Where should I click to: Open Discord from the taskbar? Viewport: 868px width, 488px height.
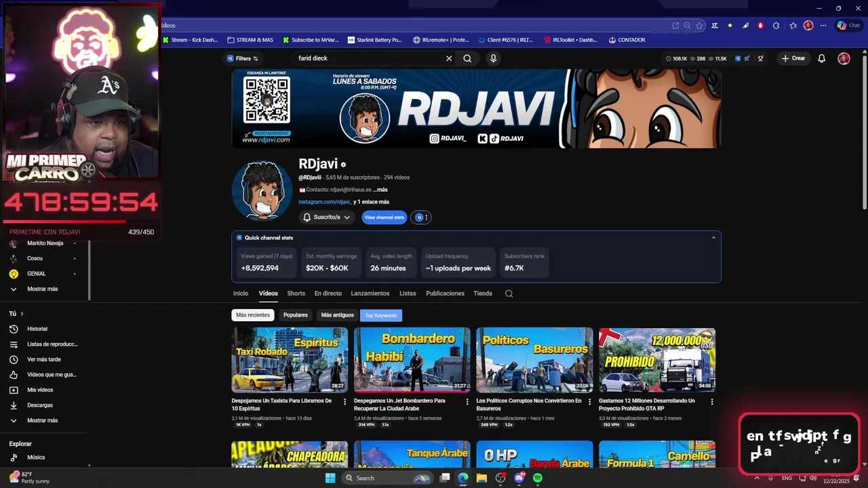519,478
